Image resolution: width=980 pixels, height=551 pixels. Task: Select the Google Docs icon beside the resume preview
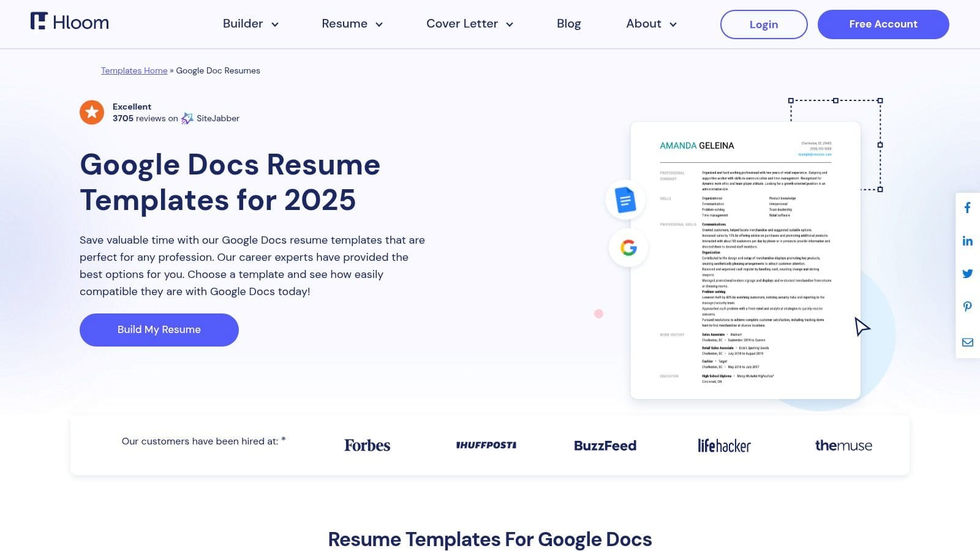pos(625,200)
